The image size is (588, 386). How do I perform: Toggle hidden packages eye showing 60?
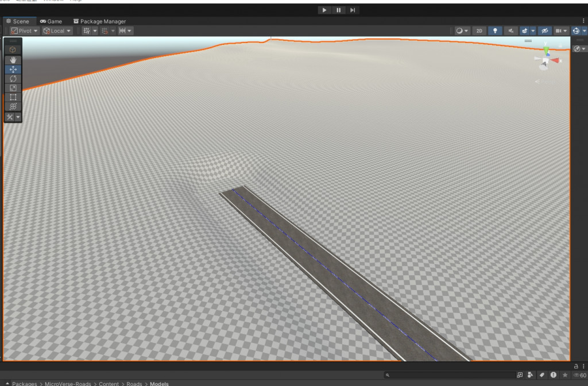tap(580, 375)
